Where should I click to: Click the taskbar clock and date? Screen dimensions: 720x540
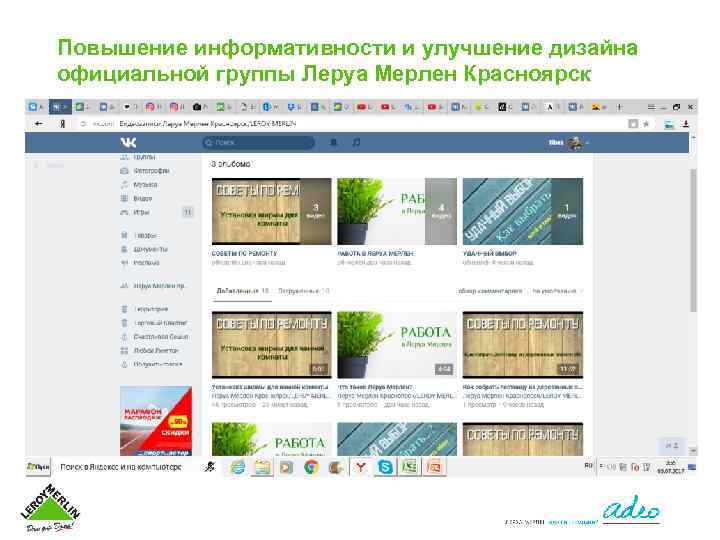tap(671, 467)
